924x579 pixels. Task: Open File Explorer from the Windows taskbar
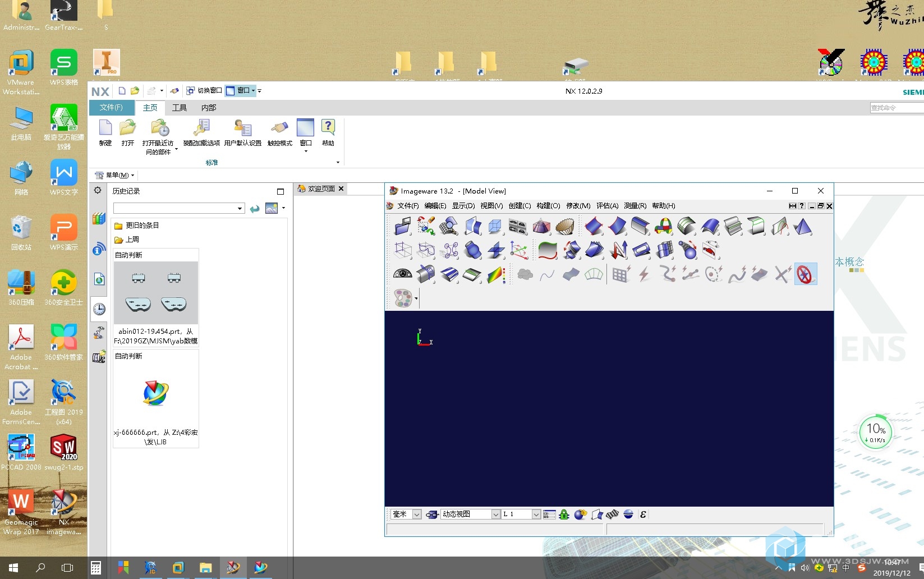[x=205, y=568]
